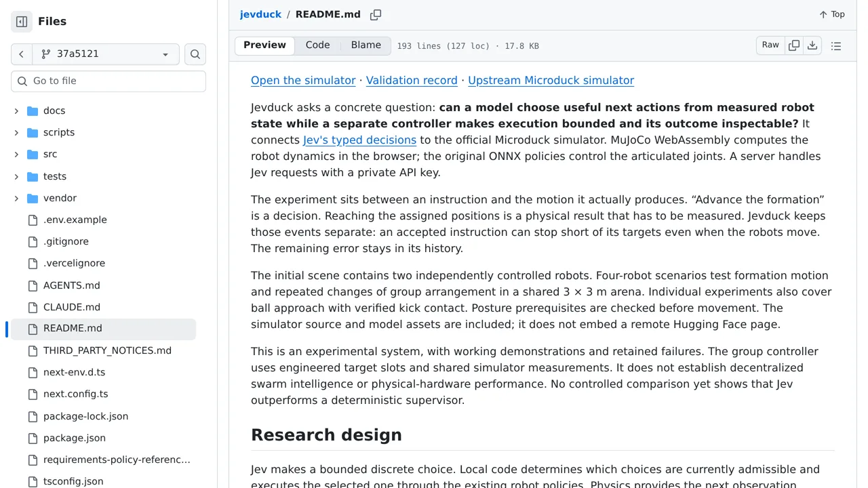The image size is (868, 488).
Task: Follow the Open the simulator link
Action: click(303, 80)
